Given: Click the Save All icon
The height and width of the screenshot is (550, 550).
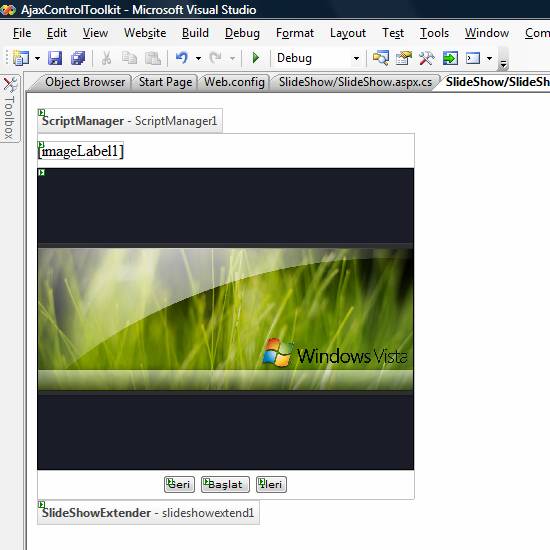Looking at the screenshot, I should click(x=78, y=58).
